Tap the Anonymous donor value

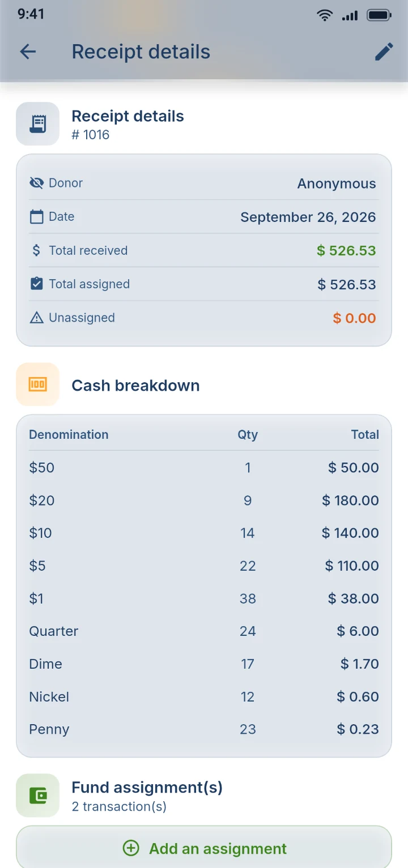pos(337,183)
